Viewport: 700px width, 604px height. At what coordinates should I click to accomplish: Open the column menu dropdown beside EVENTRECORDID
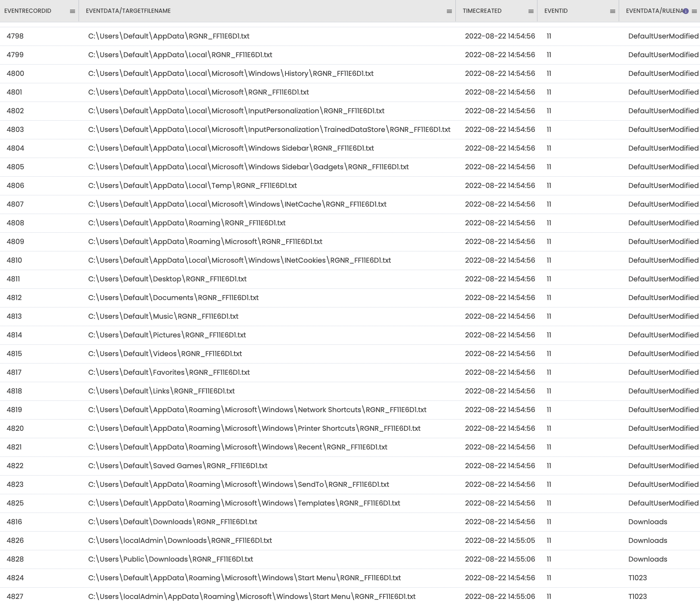(x=72, y=11)
